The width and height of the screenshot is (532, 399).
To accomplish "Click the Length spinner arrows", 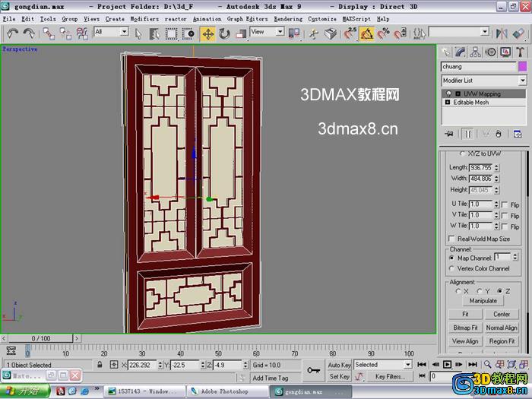I will 496,168.
